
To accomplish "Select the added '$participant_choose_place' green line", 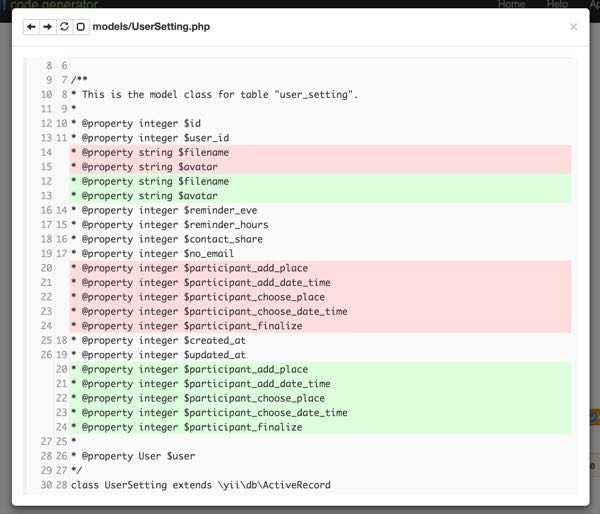I will [x=321, y=398].
